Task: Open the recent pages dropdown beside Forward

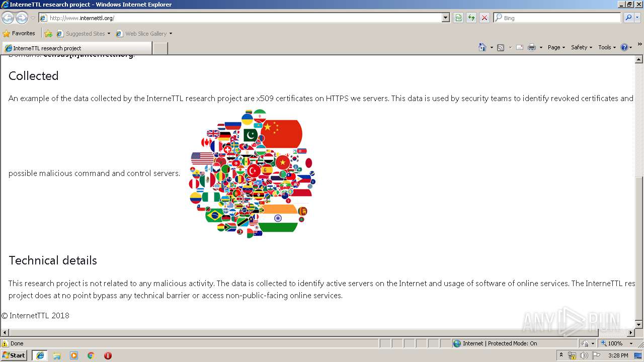Action: [33, 18]
